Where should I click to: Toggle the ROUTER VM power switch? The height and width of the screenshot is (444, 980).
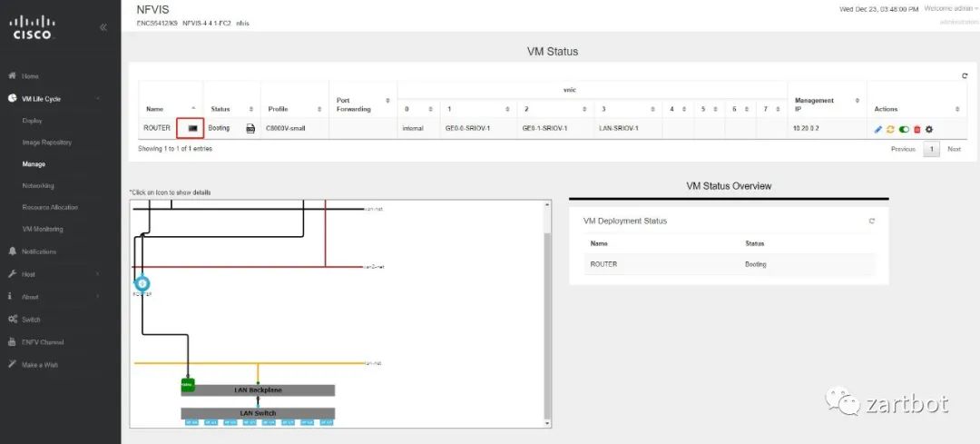point(904,130)
